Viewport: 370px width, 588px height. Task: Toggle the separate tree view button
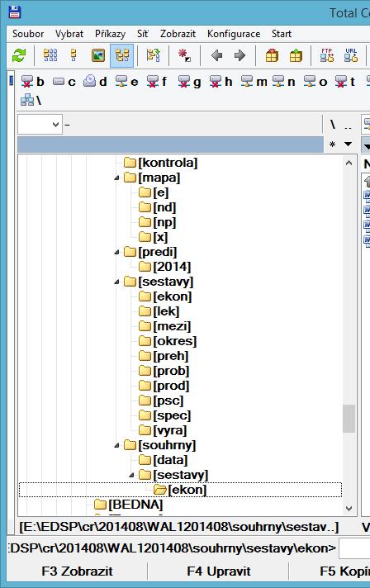pyautogui.click(x=122, y=56)
